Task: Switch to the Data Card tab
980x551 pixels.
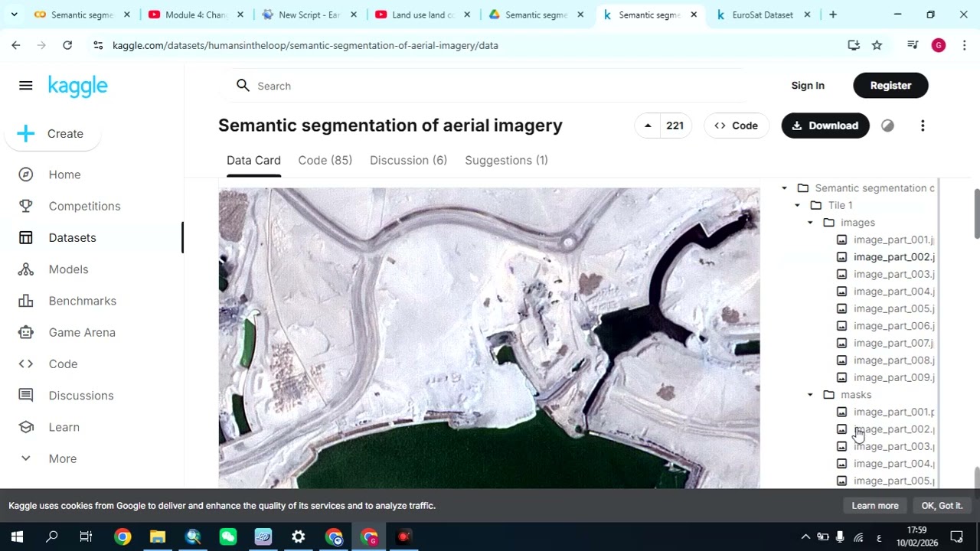Action: point(253,161)
